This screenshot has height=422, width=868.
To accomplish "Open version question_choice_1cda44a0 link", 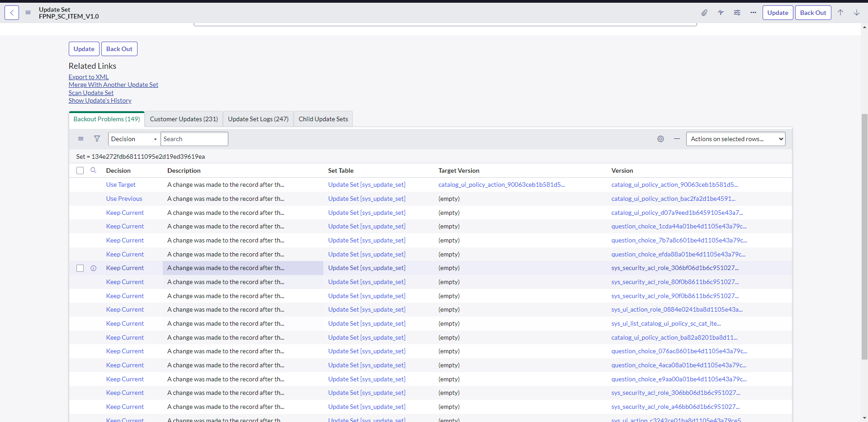I will (x=679, y=226).
